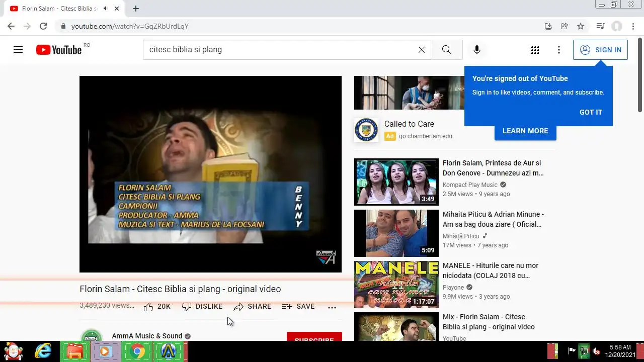Go back with the browser arrow

pos(11,26)
